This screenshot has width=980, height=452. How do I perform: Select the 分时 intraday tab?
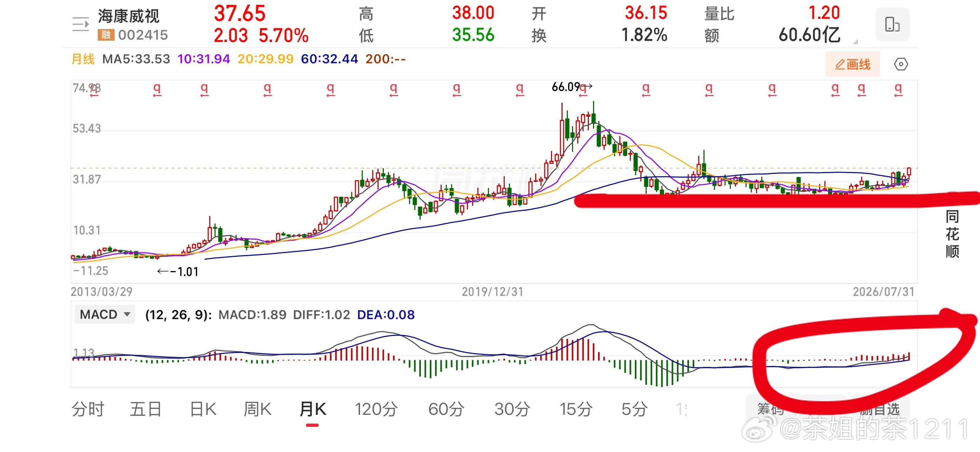(88, 409)
